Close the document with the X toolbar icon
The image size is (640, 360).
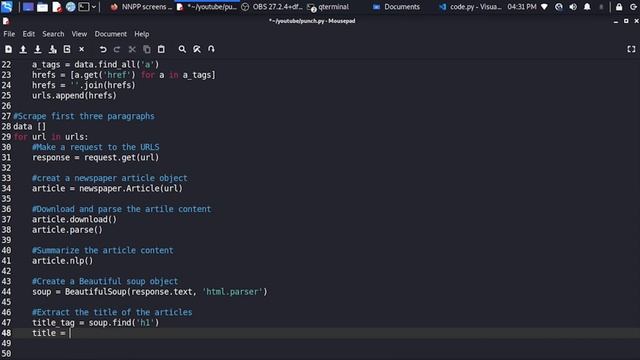82,49
